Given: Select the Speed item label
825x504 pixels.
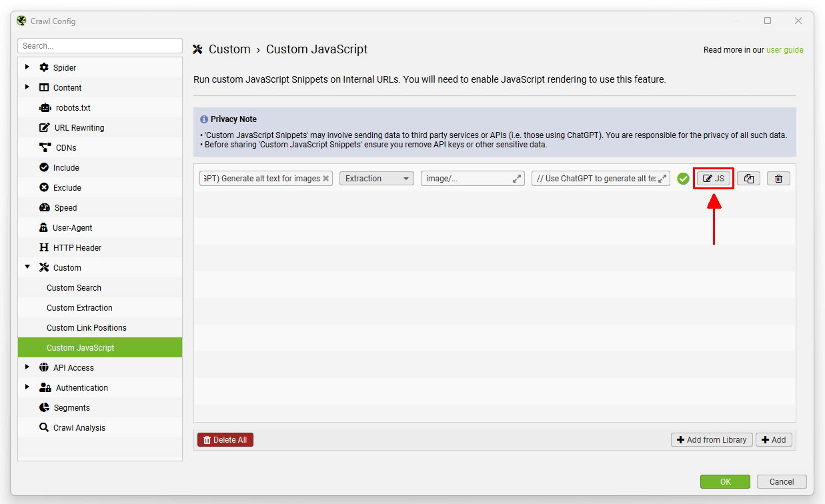Looking at the screenshot, I should (x=66, y=208).
